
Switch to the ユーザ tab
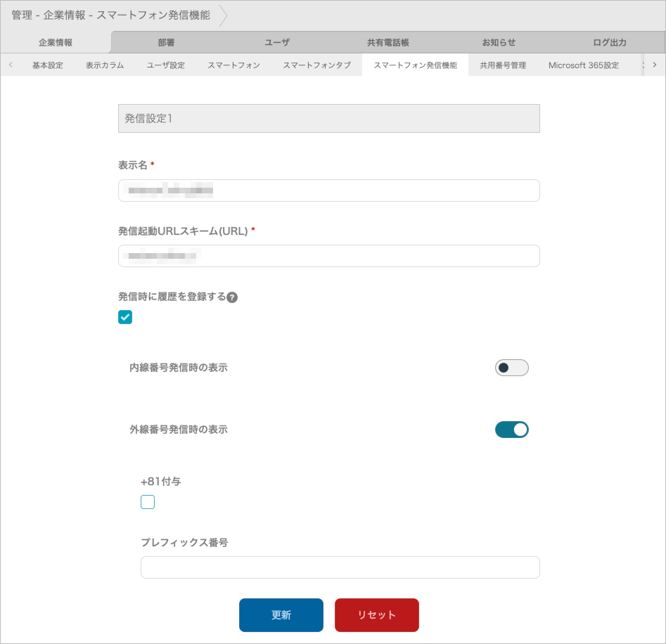coord(277,42)
